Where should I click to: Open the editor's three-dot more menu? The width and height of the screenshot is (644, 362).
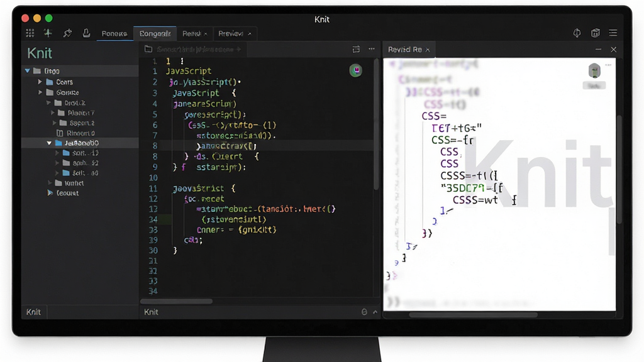(372, 49)
